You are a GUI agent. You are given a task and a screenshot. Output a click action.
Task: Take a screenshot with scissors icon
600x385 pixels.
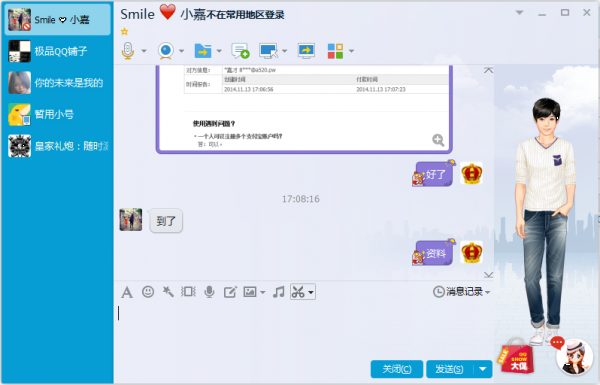point(298,292)
